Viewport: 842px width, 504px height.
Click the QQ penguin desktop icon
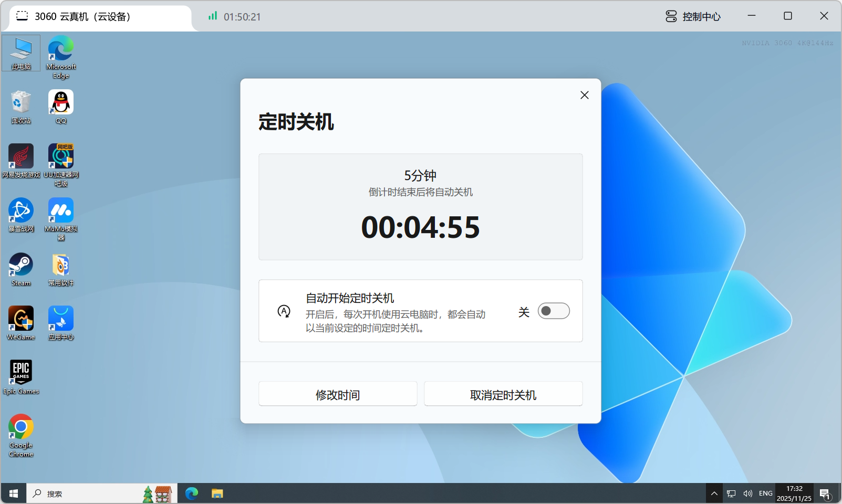[61, 102]
